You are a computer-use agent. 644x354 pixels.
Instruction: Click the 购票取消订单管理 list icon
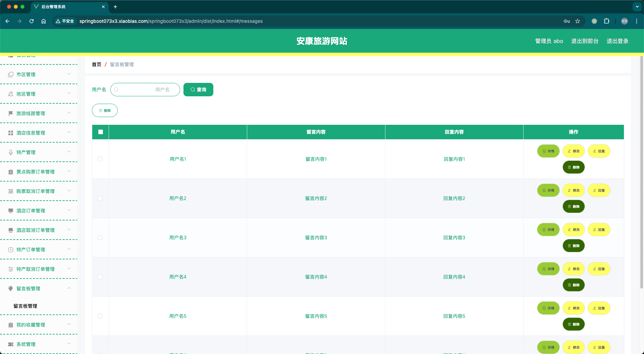coord(11,191)
